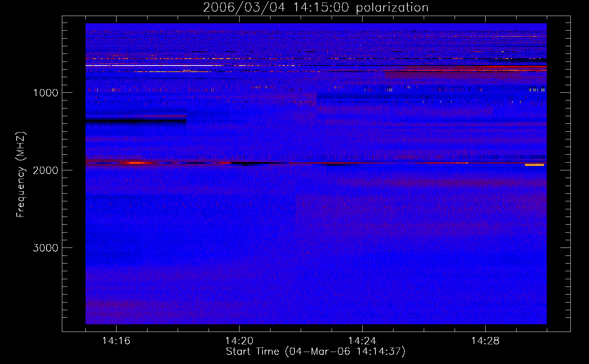Screen dimensions: 589x364
Task: Click the 3000 frequency tick label
Action: [x=46, y=248]
